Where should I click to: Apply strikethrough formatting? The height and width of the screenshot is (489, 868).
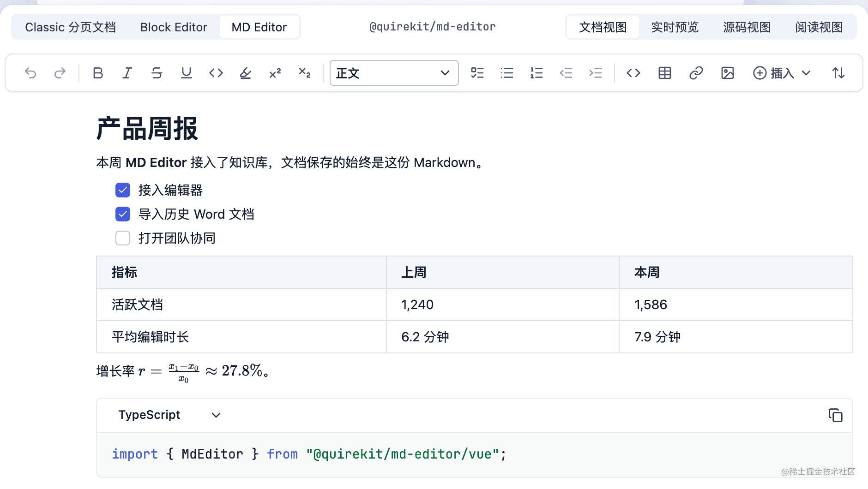(157, 73)
